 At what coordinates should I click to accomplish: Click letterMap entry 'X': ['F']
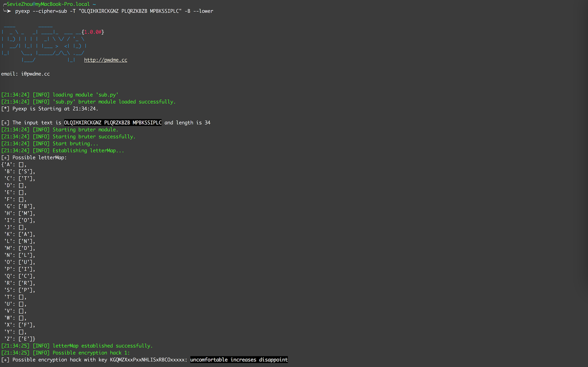pos(20,325)
